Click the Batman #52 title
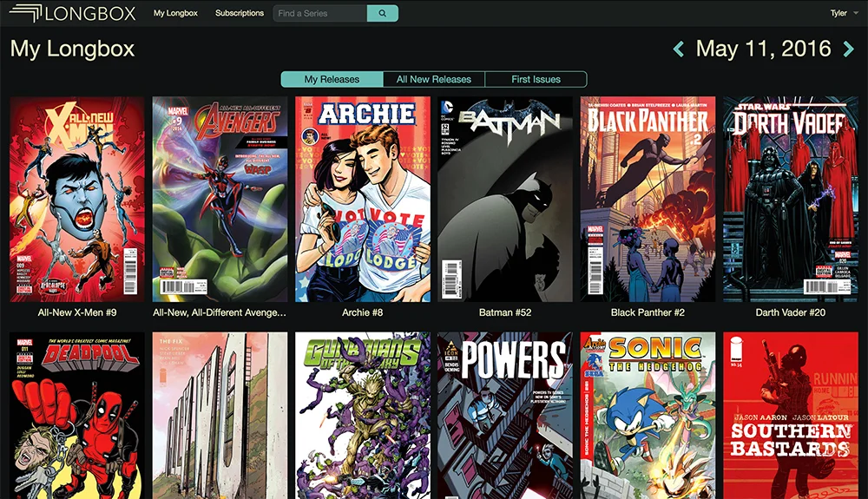This screenshot has width=868, height=499. pos(505,312)
